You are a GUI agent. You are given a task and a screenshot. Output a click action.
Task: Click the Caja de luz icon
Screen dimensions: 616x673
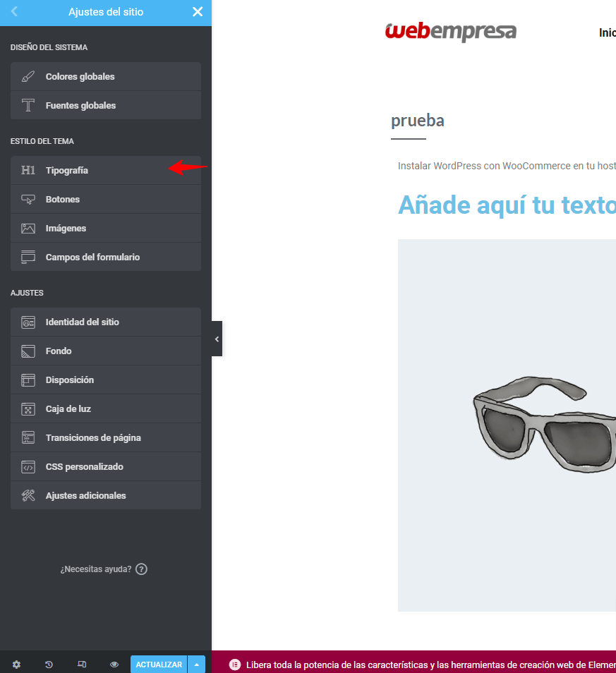[x=28, y=409]
